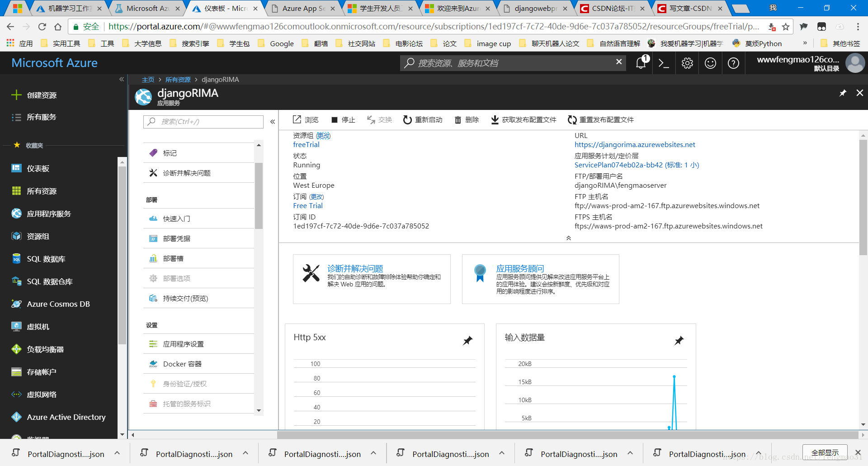
Task: Collapse the resource menu panel
Action: click(x=273, y=122)
